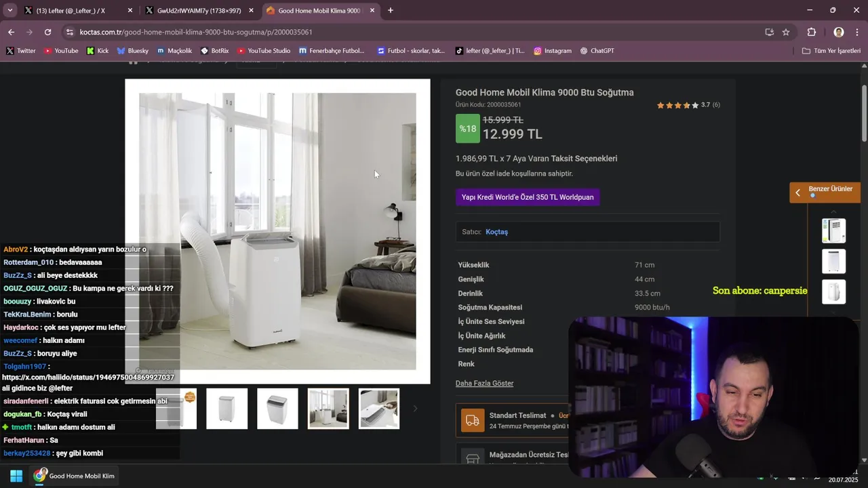Viewport: 868px width, 488px height.
Task: Select the room scene thumbnail
Action: point(328,409)
